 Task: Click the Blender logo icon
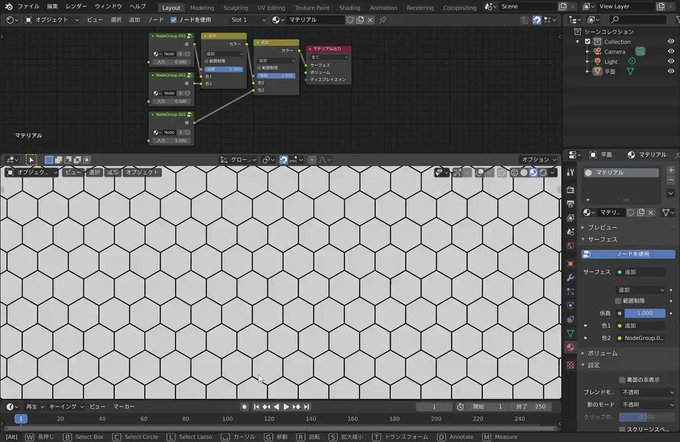(x=9, y=7)
